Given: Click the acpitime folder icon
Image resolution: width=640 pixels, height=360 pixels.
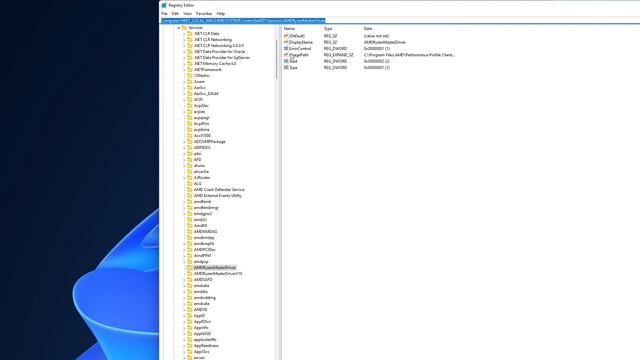Looking at the screenshot, I should click(x=190, y=130).
